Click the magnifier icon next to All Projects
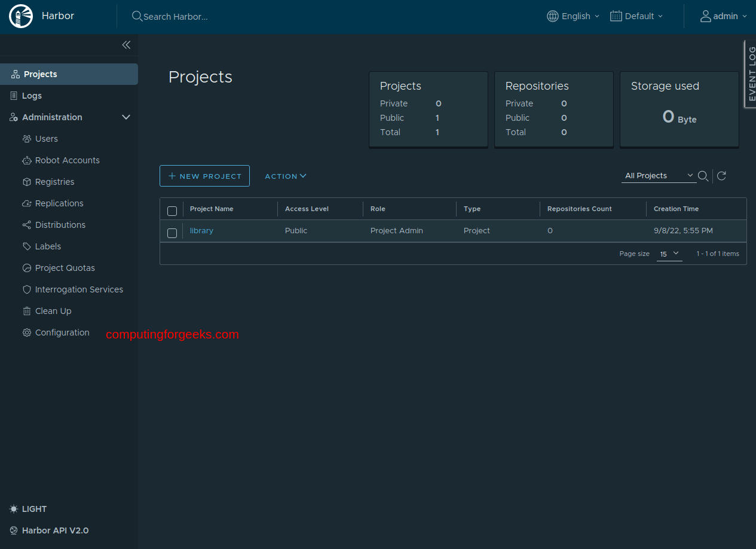This screenshot has height=549, width=756. click(x=703, y=176)
